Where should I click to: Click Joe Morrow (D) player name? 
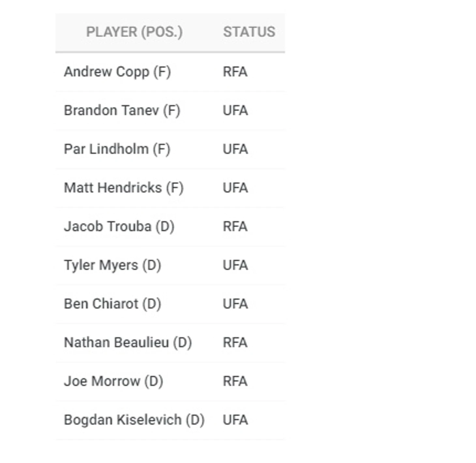click(113, 381)
